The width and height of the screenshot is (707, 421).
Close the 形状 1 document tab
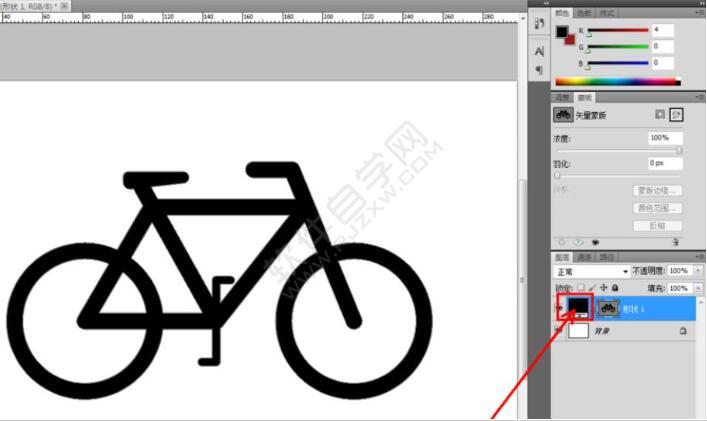64,6
